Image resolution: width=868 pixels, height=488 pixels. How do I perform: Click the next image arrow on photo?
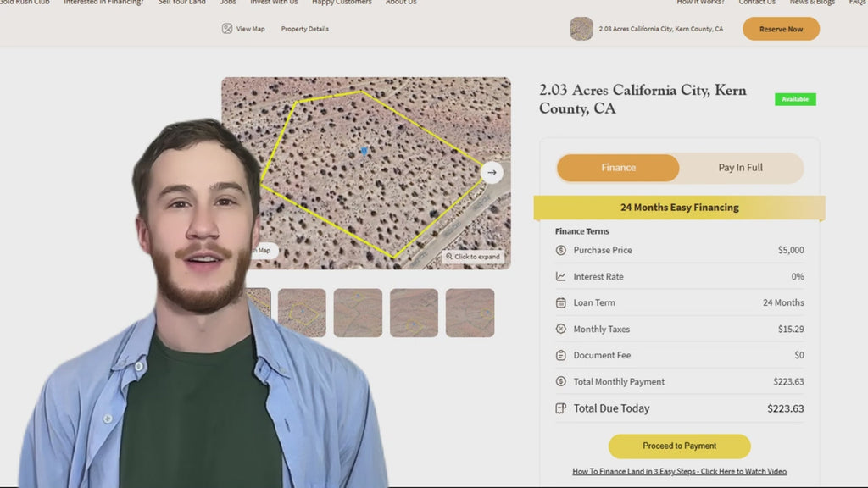492,173
